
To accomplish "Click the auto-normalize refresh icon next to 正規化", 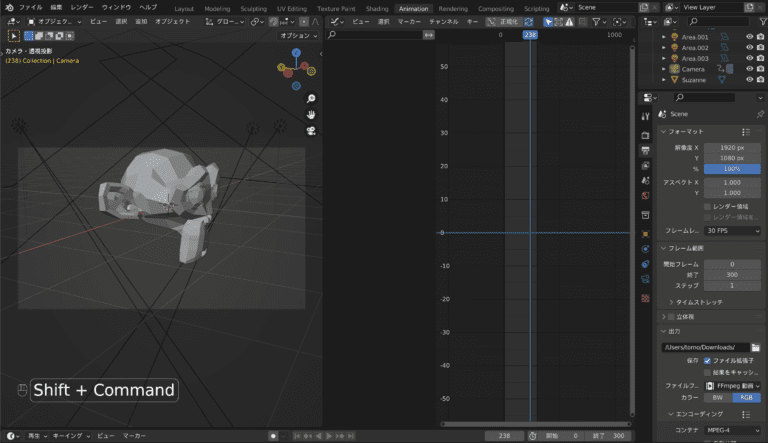I will tap(528, 22).
